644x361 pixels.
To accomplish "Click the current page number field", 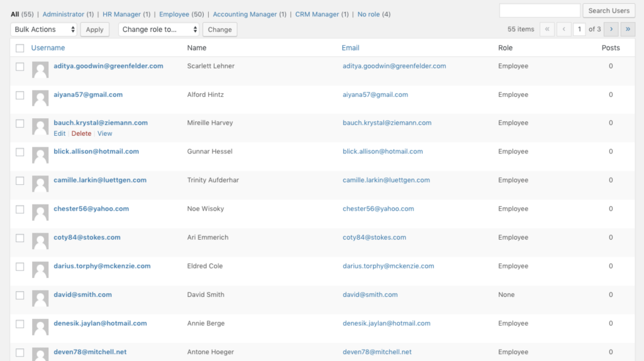I will (579, 29).
